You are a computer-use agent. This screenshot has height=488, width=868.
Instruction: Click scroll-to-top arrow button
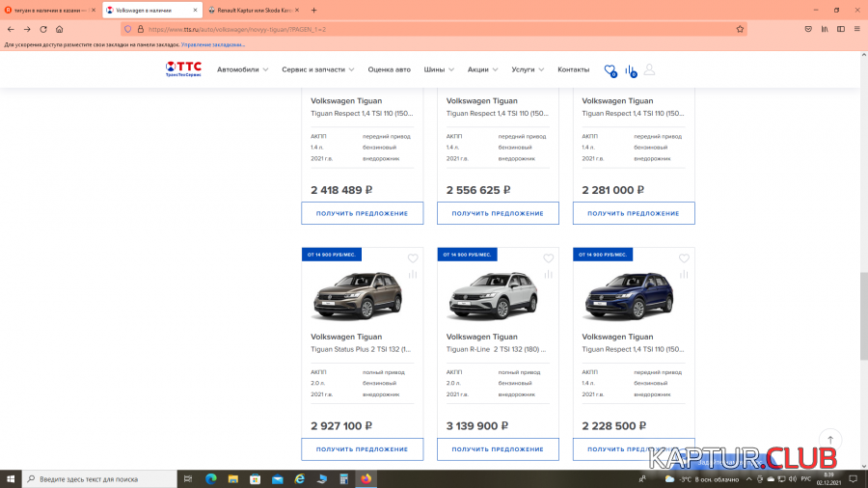click(x=830, y=440)
